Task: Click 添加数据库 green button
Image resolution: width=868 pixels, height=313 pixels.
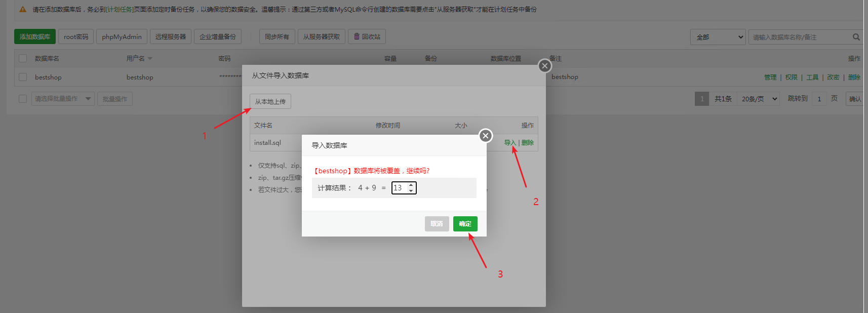Action: 35,37
